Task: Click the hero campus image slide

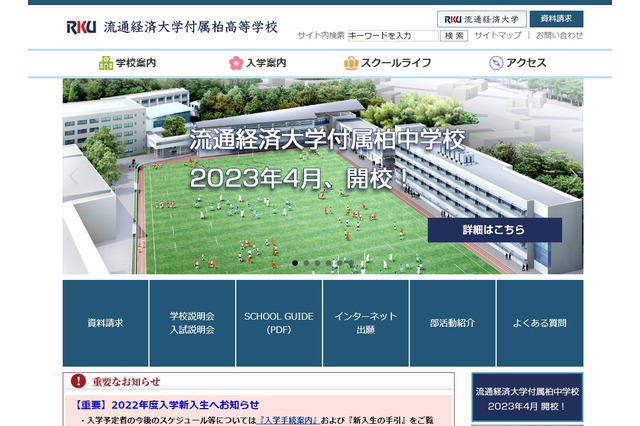Action: point(323,176)
